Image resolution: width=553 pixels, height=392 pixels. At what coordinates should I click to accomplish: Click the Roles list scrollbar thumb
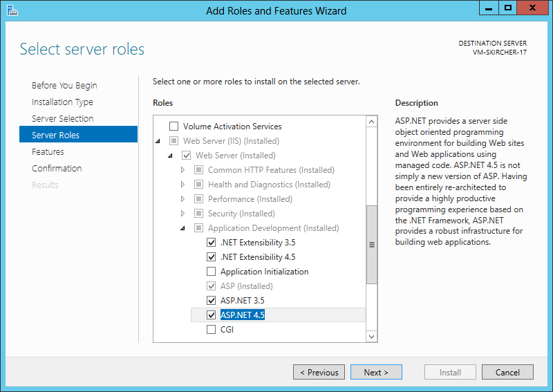coord(371,245)
